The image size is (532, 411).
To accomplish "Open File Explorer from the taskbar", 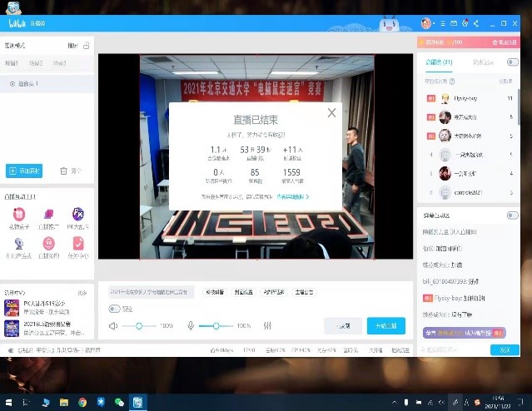I will point(64,403).
